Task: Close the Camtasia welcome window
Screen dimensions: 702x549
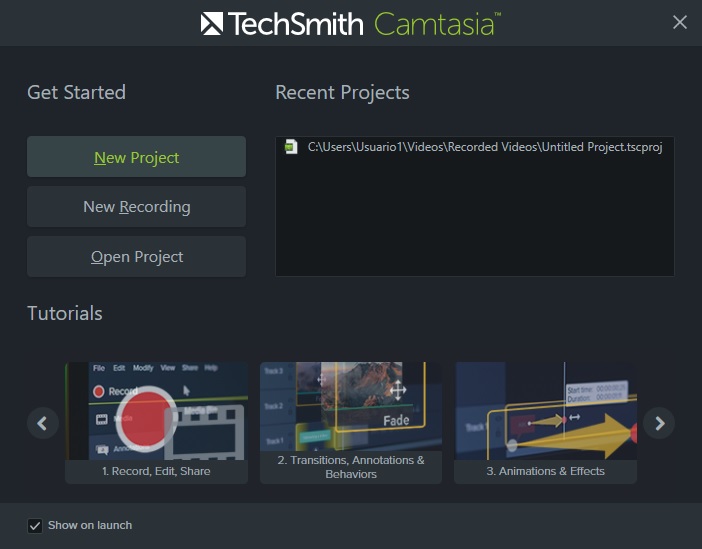Action: pyautogui.click(x=680, y=22)
